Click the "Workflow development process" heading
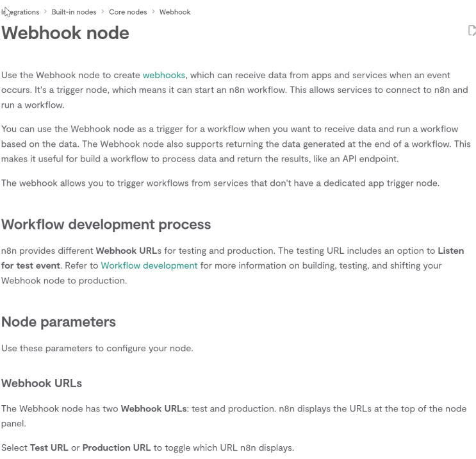Image resolution: width=476 pixels, height=459 pixels. [106, 224]
